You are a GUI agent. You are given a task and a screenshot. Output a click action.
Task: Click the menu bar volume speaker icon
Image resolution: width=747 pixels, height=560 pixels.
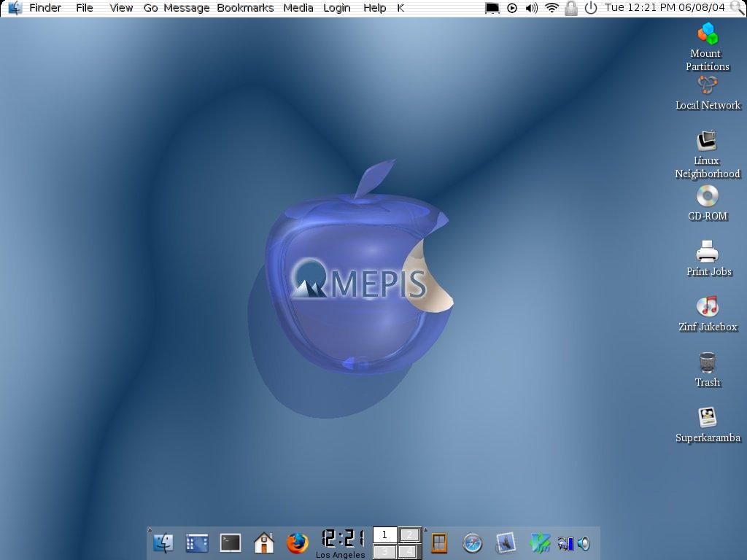(531, 8)
